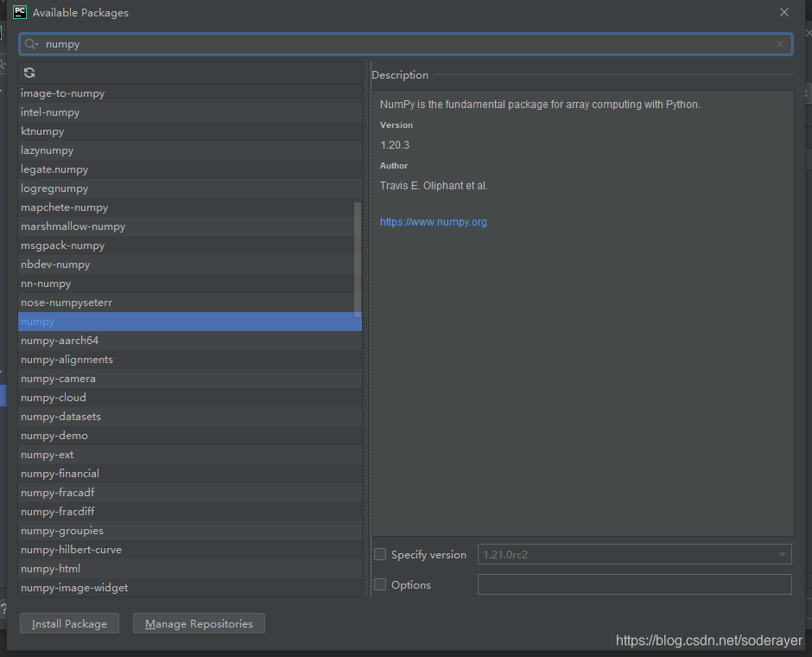Select numpy-fracadf package
The width and height of the screenshot is (812, 657).
click(189, 492)
